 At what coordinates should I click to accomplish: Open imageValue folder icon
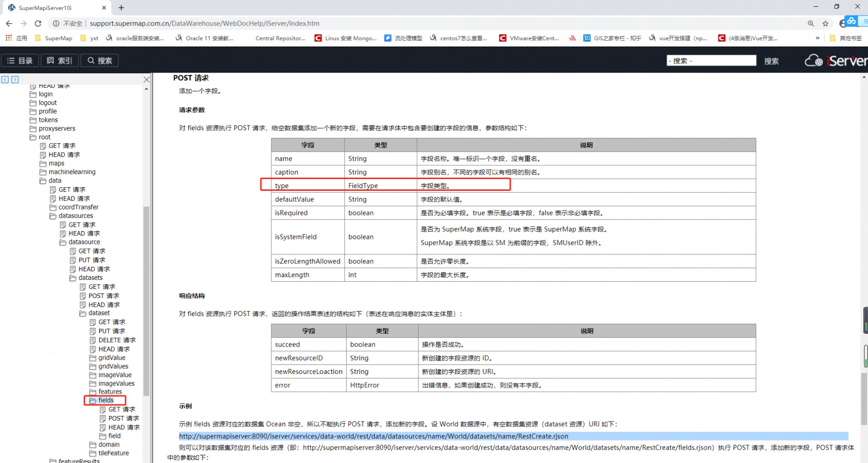coord(93,375)
